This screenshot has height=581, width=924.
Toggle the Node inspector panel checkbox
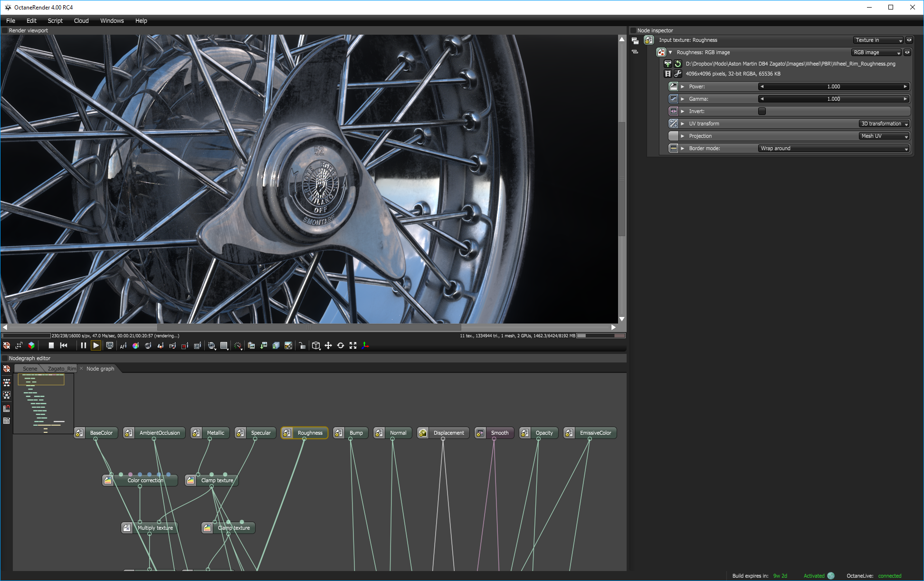click(x=633, y=30)
